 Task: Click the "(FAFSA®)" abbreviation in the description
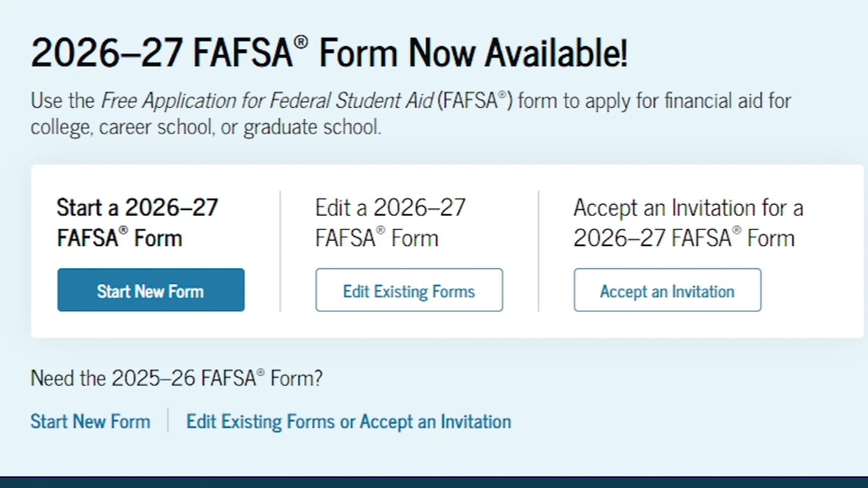tap(475, 101)
